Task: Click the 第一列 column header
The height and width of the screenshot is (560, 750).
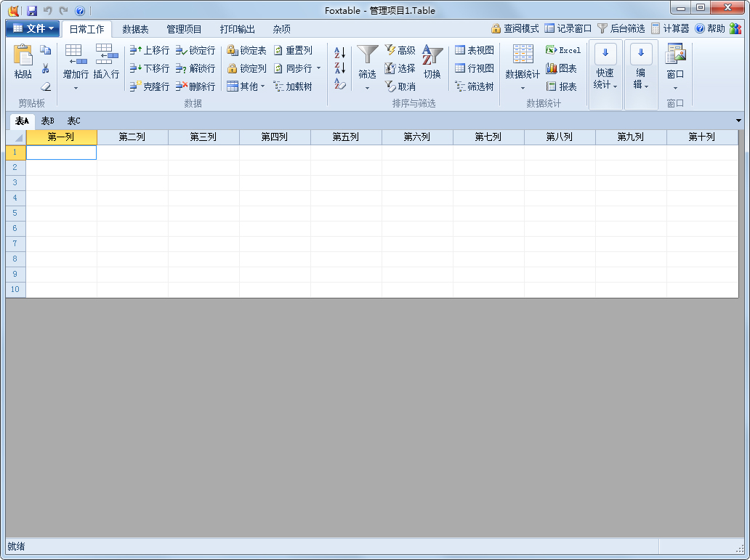Action: pos(61,137)
